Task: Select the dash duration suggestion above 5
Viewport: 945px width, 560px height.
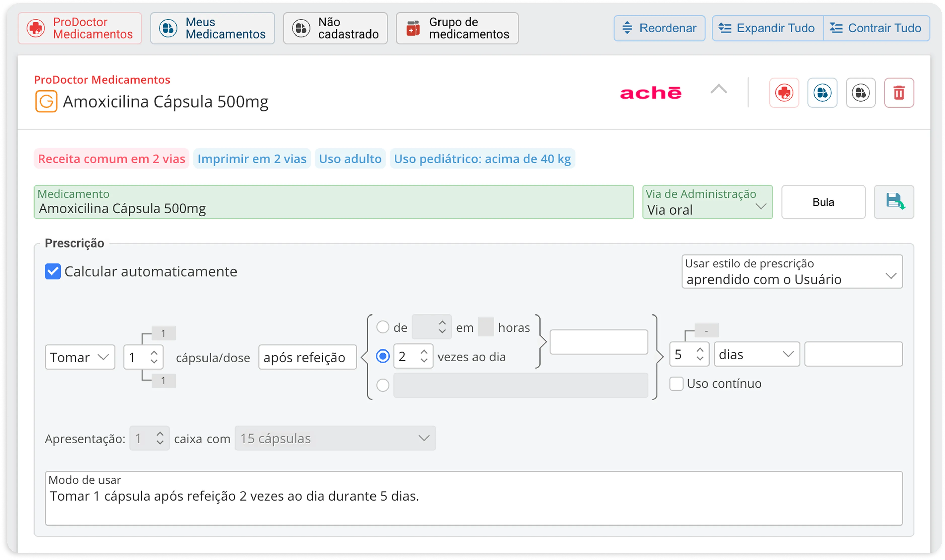Action: (706, 331)
